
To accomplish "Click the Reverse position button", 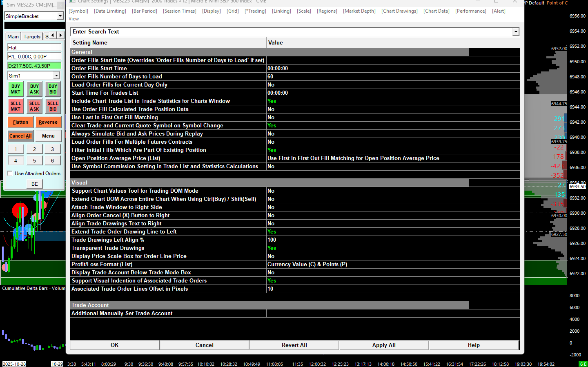I will click(48, 122).
